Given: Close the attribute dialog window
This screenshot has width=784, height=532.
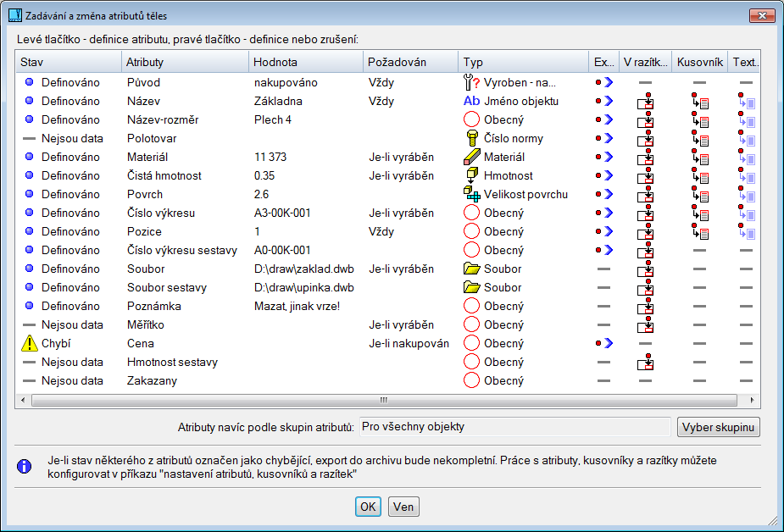Looking at the screenshot, I should coord(763,15).
